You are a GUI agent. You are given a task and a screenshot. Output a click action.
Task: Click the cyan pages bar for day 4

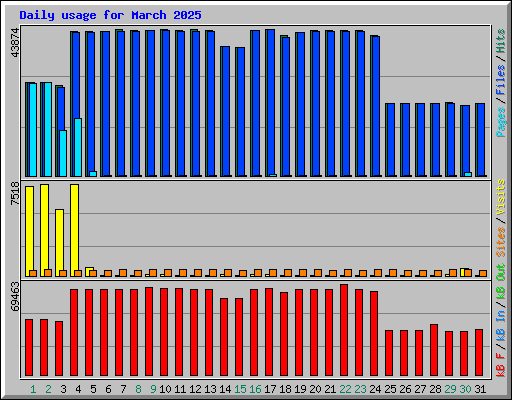tap(78, 147)
